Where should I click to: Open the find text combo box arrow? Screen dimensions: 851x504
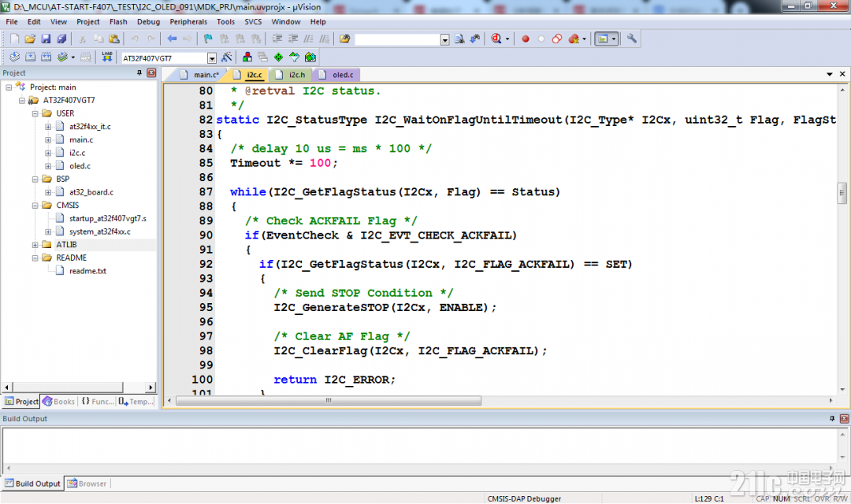click(x=445, y=39)
